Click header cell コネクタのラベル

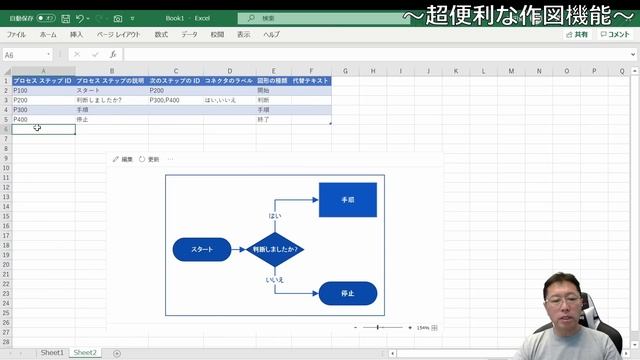click(x=229, y=81)
